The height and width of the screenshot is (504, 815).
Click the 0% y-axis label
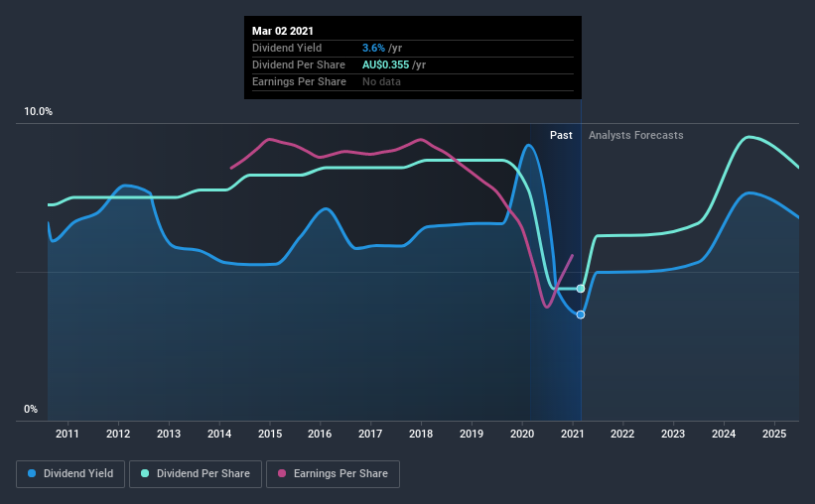coord(31,410)
